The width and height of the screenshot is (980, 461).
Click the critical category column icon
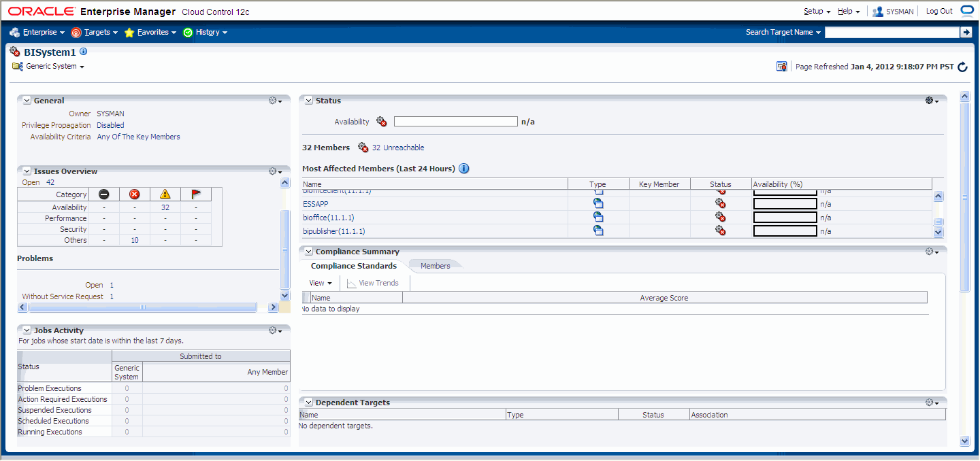(x=135, y=194)
